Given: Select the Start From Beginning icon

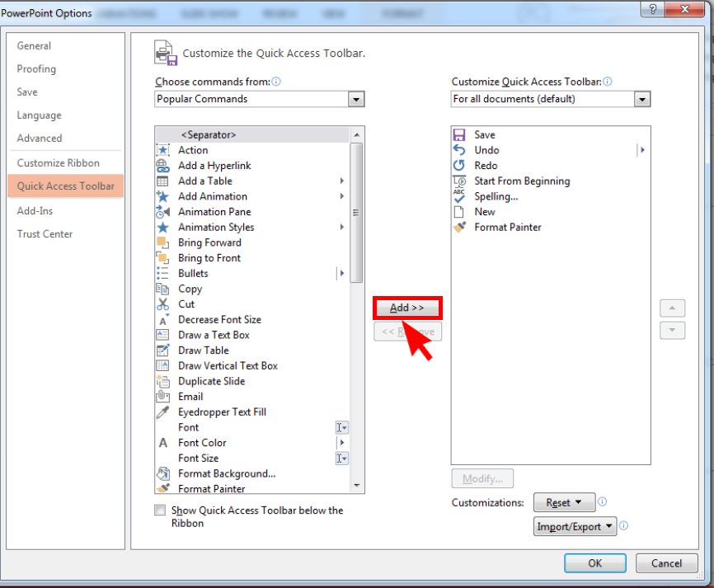Looking at the screenshot, I should pos(459,181).
